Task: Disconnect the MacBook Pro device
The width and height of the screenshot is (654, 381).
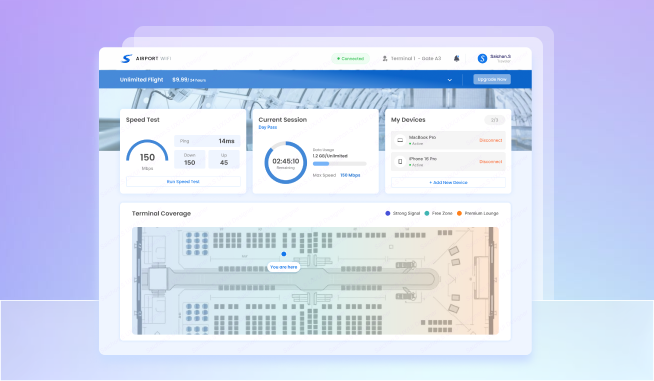Action: pyautogui.click(x=490, y=140)
